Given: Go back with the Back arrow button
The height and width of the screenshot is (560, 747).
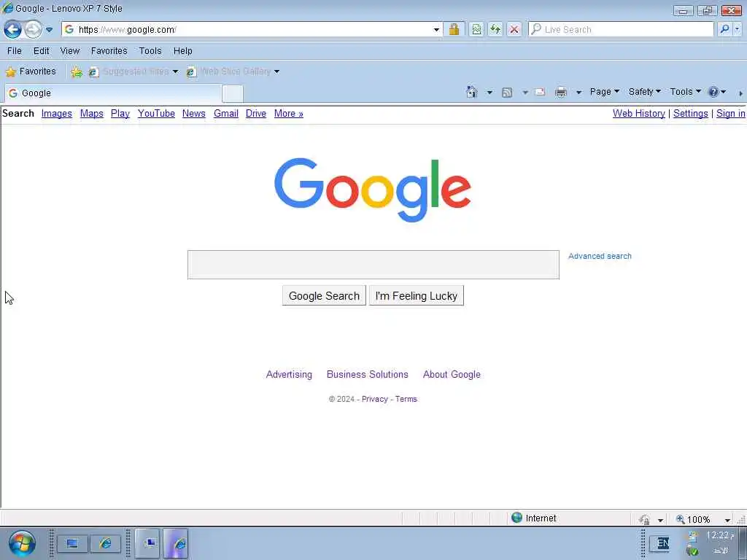Looking at the screenshot, I should [x=12, y=29].
